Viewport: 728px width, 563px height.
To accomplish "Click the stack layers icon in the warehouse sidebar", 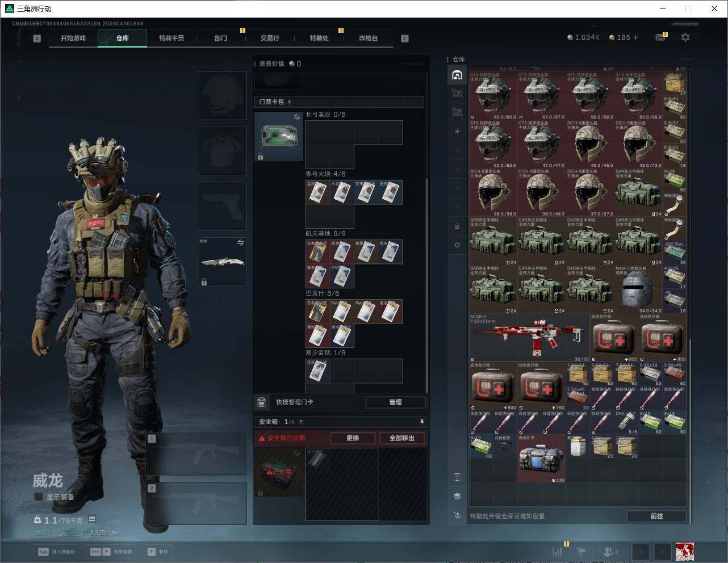I will tap(457, 496).
